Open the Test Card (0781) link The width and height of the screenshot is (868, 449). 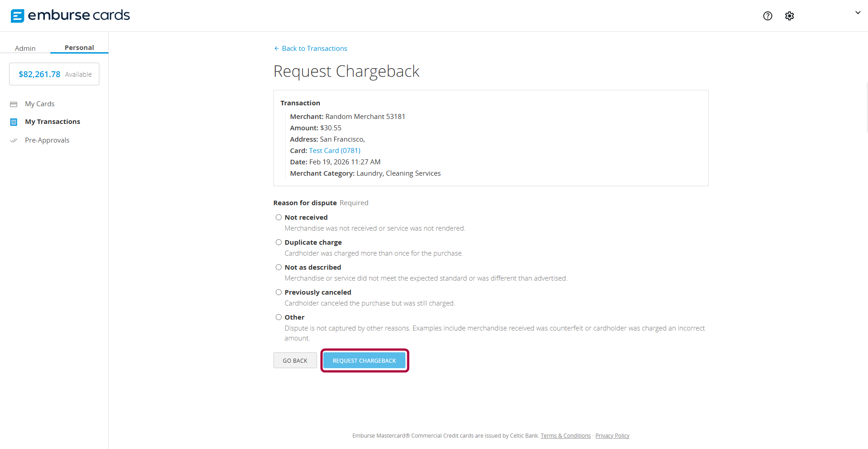(334, 150)
